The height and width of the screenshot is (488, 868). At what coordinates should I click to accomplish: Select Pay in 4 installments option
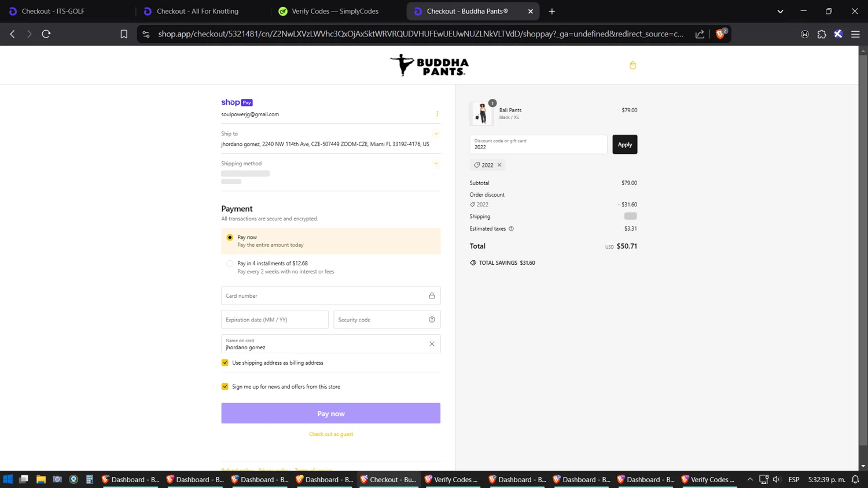pos(230,264)
